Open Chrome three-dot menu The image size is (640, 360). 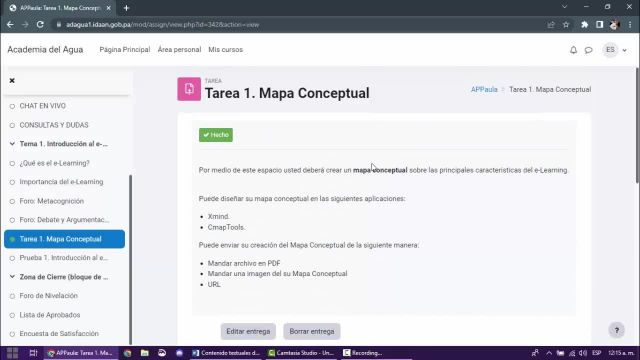click(630, 24)
